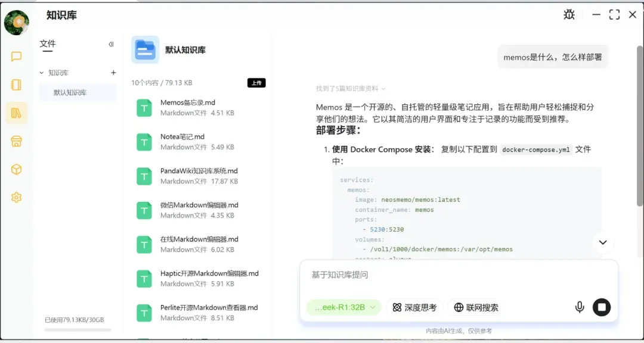Screen dimensions: 644x343
Task: Toggle 深度思考 deep thinking mode
Action: (415, 307)
